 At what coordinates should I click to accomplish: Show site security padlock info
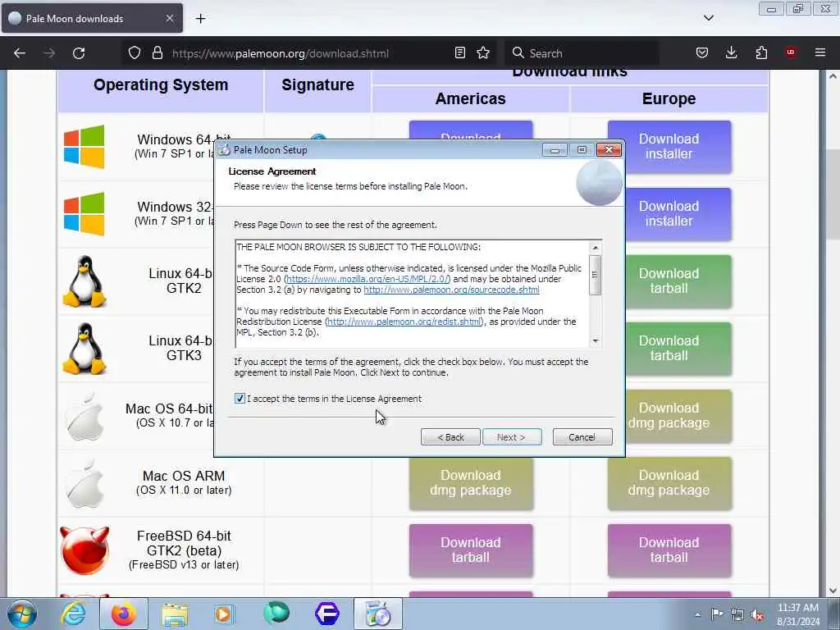coord(157,53)
